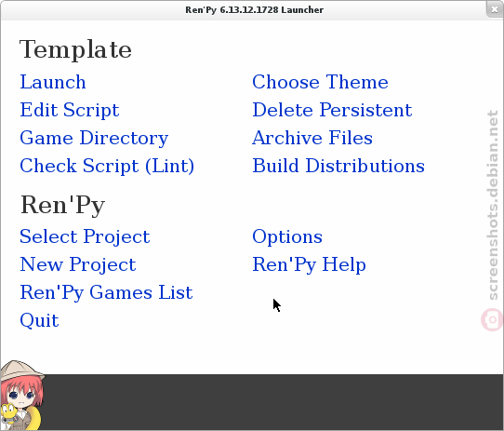Open Edit Script

click(x=70, y=111)
